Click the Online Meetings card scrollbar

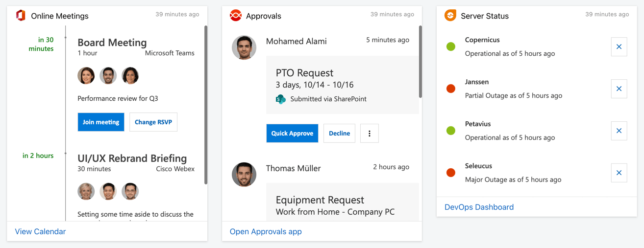pyautogui.click(x=206, y=105)
